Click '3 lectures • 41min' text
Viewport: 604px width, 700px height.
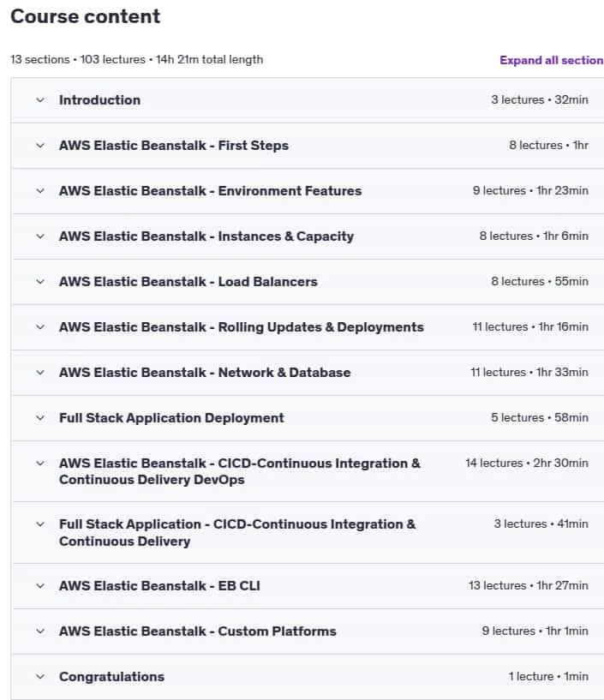point(541,524)
